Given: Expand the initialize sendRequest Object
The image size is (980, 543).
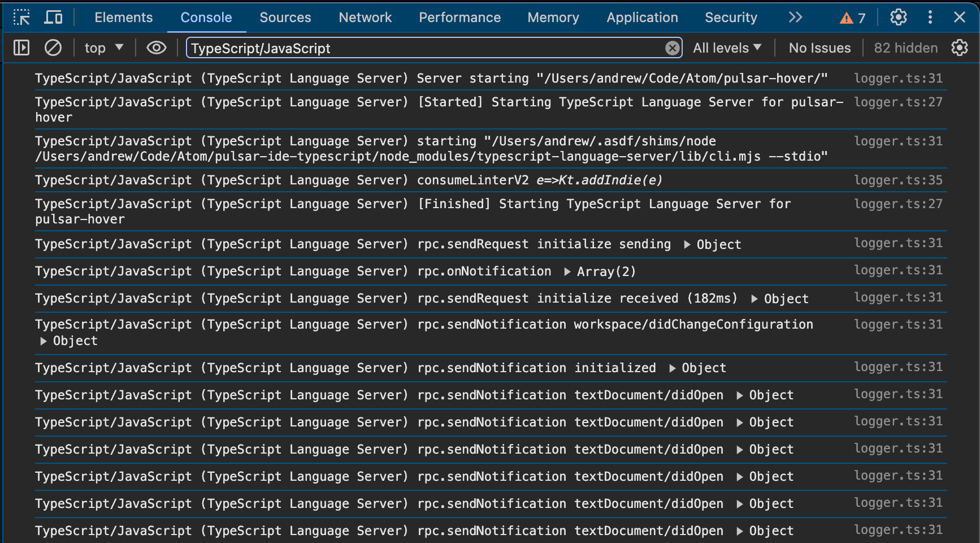Looking at the screenshot, I should pyautogui.click(x=687, y=244).
